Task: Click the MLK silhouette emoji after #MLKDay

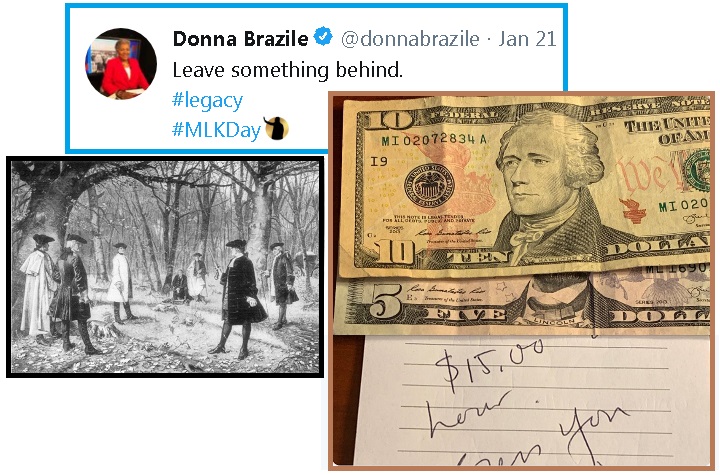Action: click(x=277, y=128)
